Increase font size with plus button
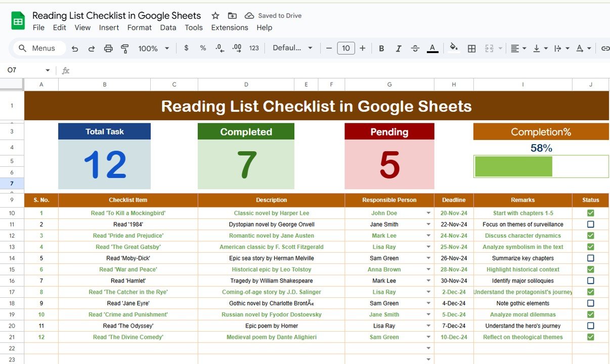 362,48
